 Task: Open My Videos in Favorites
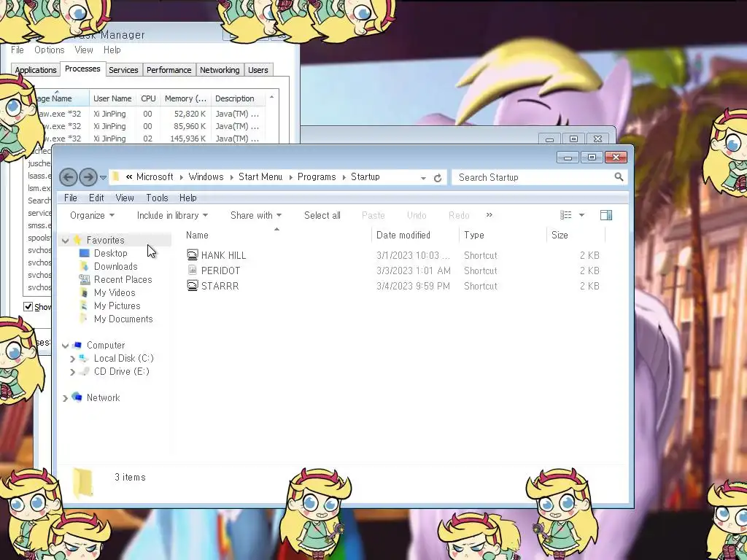(x=115, y=292)
